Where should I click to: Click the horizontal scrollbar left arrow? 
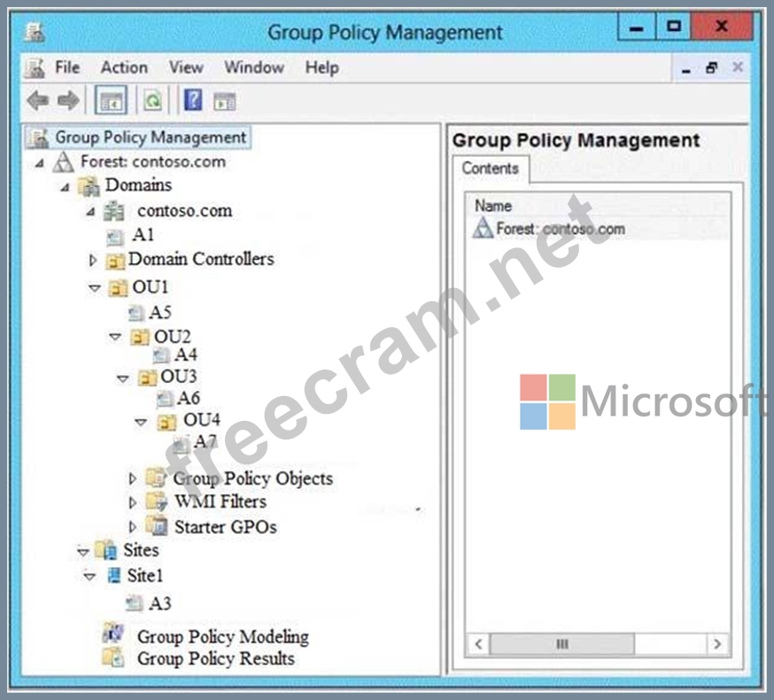tap(478, 644)
